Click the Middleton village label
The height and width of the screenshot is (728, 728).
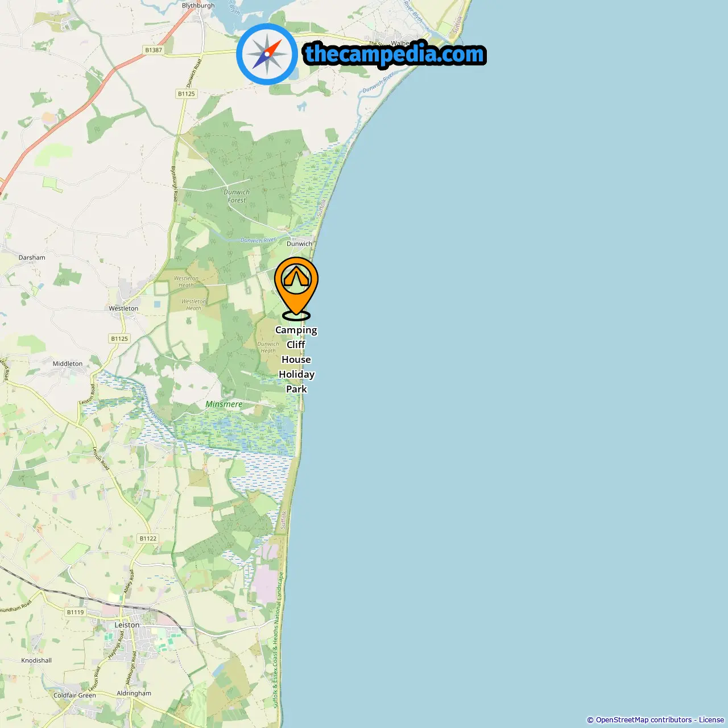68,363
